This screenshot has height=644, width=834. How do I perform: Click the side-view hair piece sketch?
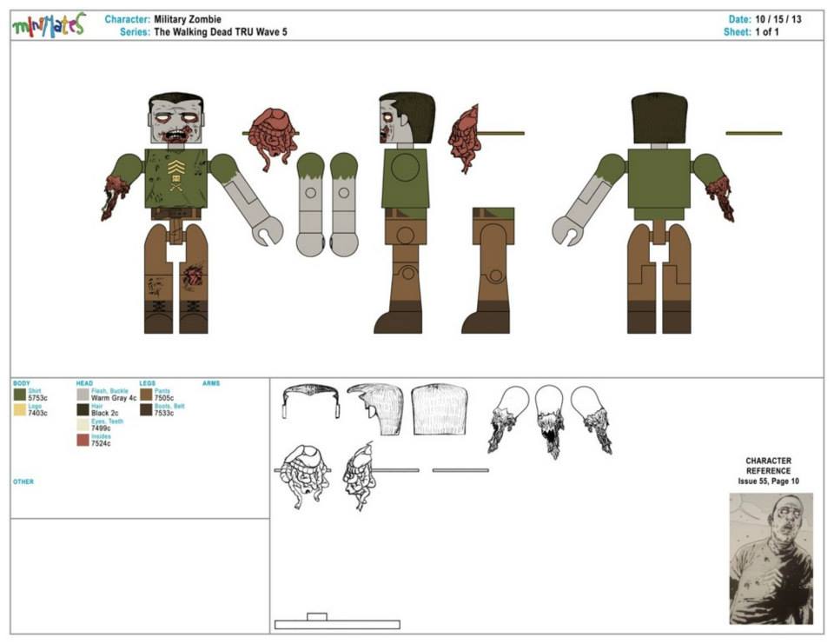coord(375,408)
